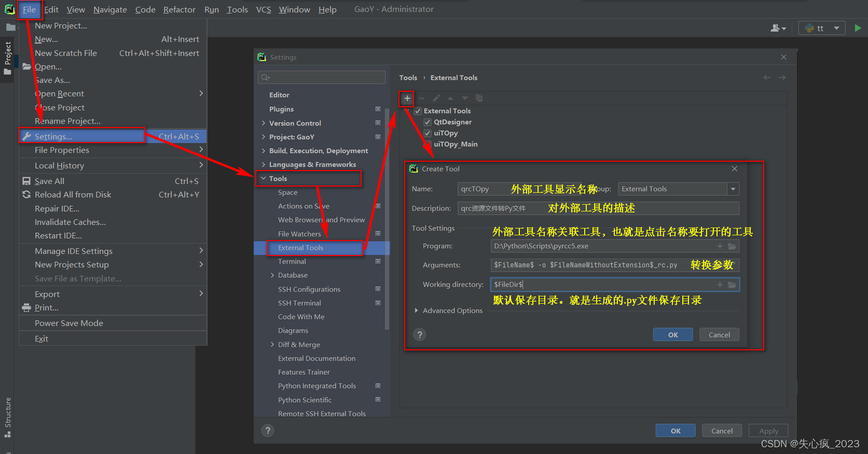Choose New Project... from File menu
The height and width of the screenshot is (454, 868).
pyautogui.click(x=113, y=25)
